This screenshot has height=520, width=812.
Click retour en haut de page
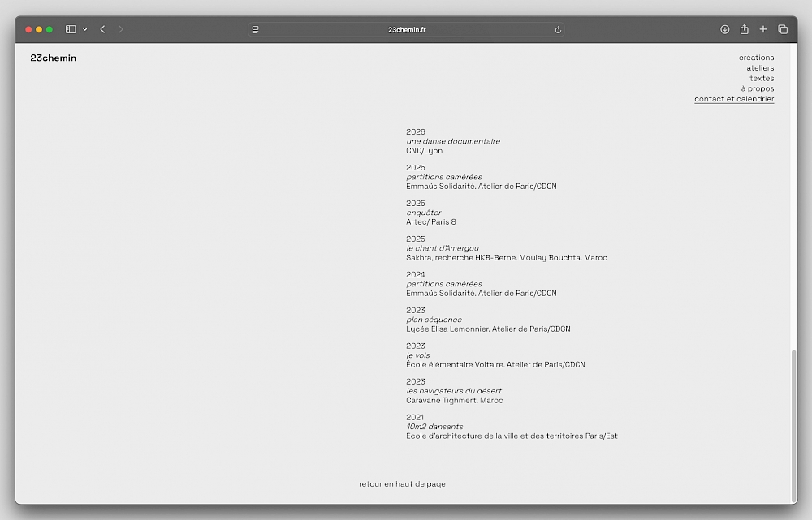pyautogui.click(x=402, y=484)
